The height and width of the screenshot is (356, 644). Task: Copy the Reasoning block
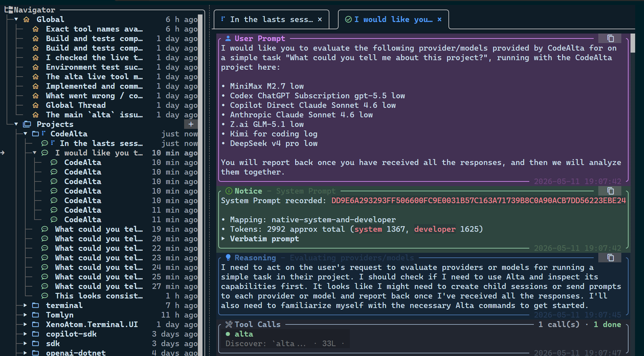click(610, 258)
